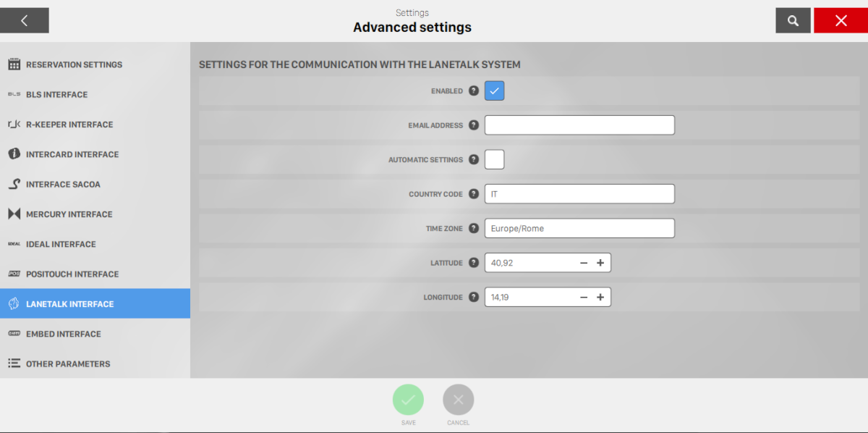Decrease Latitude with the minus button

pos(584,263)
